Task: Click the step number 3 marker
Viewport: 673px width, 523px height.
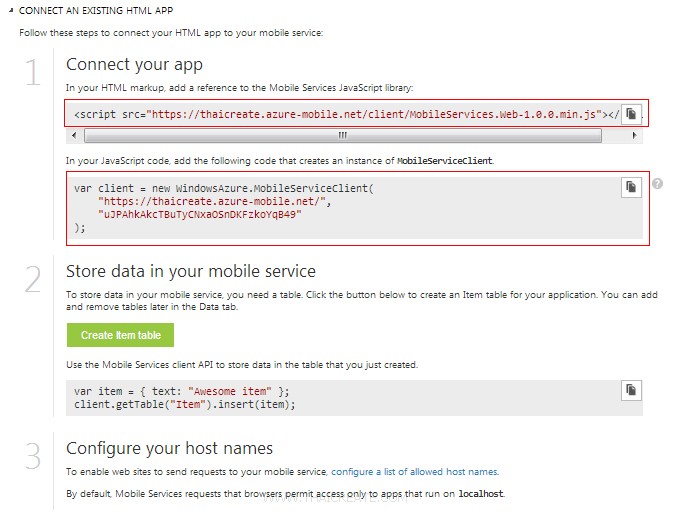Action: tap(34, 456)
